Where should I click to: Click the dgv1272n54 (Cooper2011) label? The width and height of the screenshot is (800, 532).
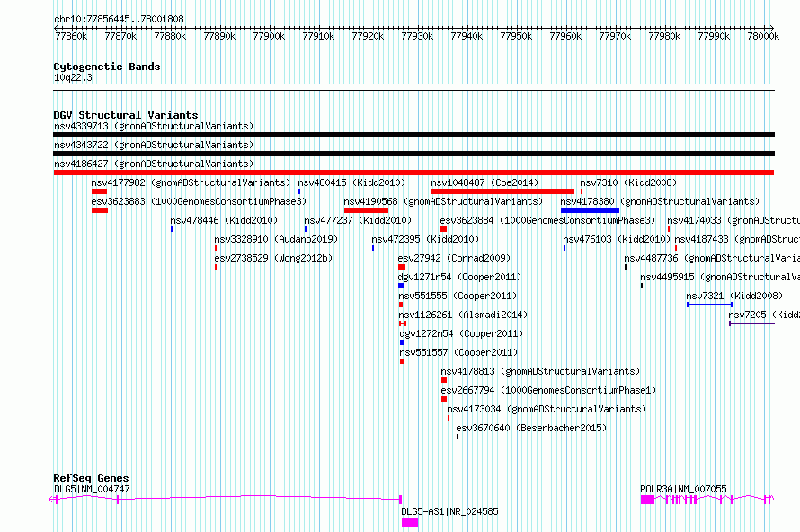tap(461, 333)
